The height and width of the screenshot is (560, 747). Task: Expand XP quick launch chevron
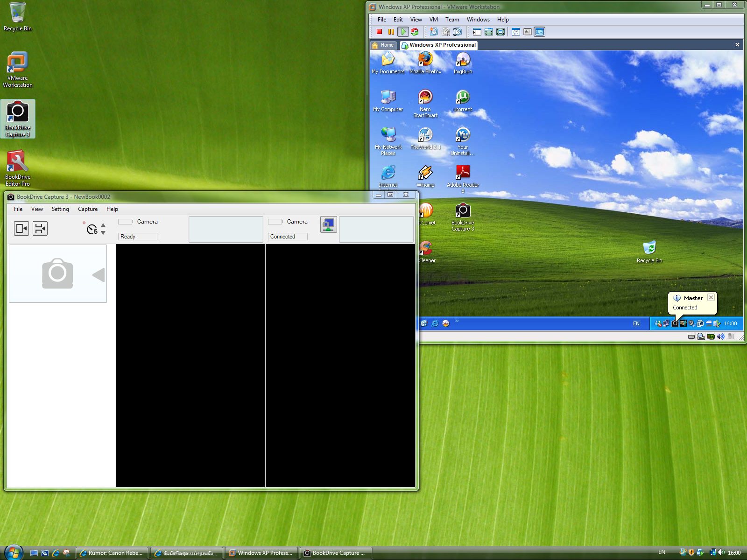(457, 321)
